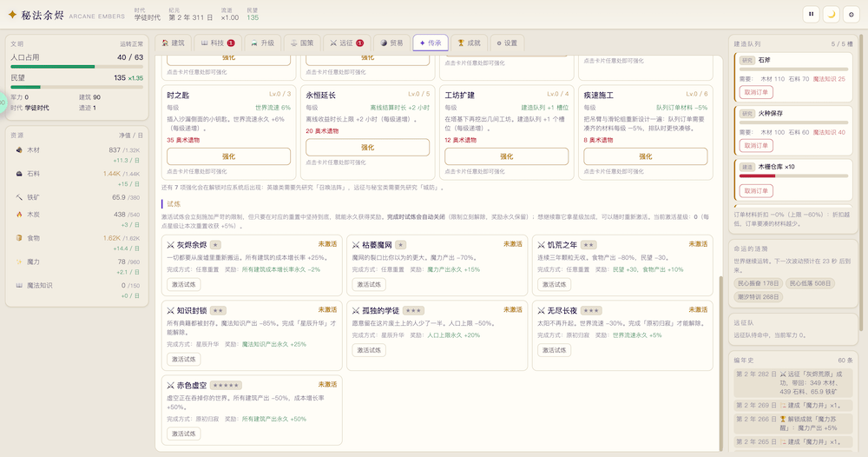
Task: Click the 强化 button under 工坊扩建
Action: pos(507,156)
